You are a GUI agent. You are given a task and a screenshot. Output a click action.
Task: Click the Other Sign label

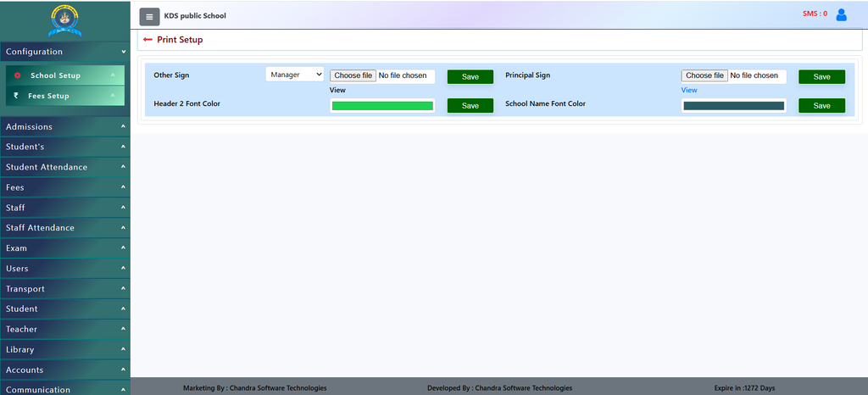[x=171, y=75]
